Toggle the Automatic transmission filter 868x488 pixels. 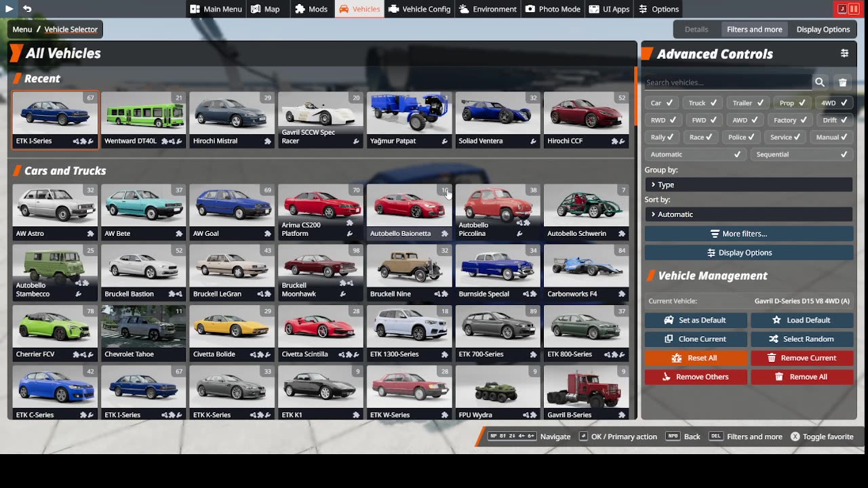click(x=694, y=155)
